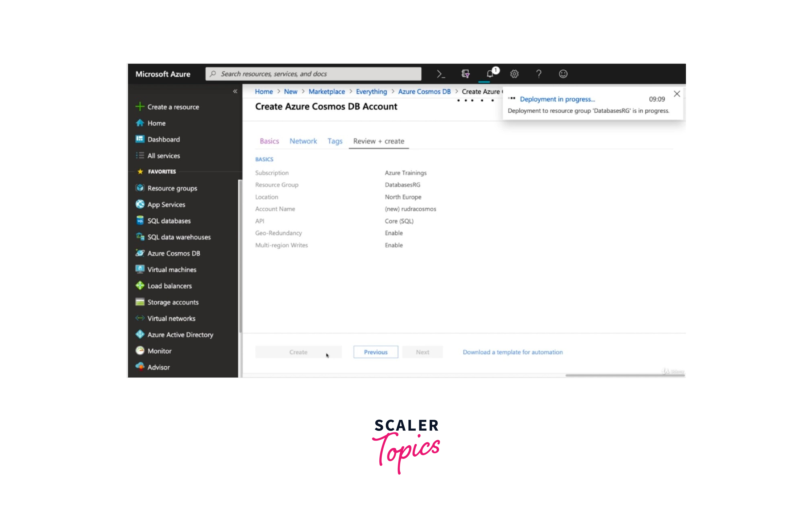The height and width of the screenshot is (518, 812).
Task: Switch to the Network tab
Action: click(303, 141)
